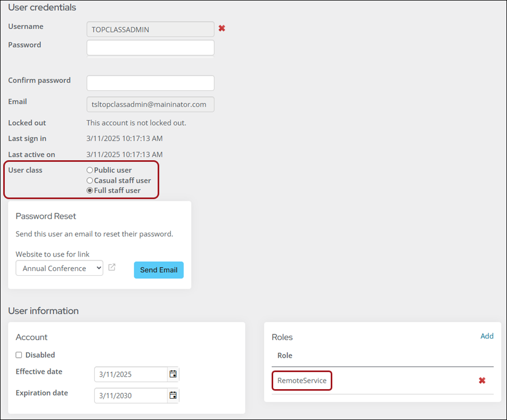Open the Expiration date calendar picker
Viewport: 507px width, 420px height.
tap(173, 395)
